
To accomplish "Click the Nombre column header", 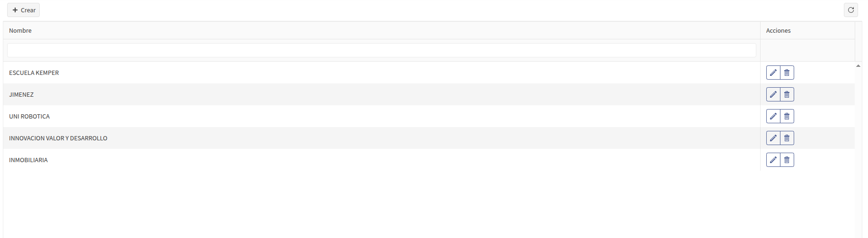I will pyautogui.click(x=381, y=30).
